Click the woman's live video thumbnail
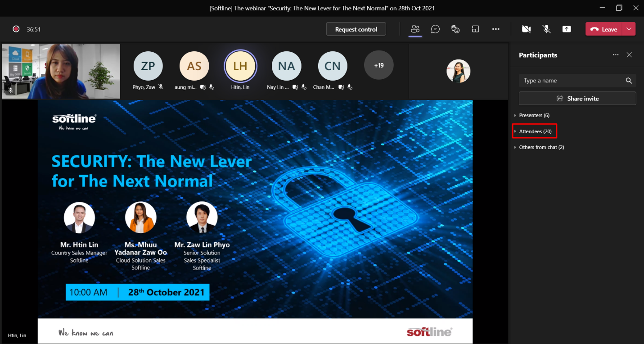 tap(61, 71)
